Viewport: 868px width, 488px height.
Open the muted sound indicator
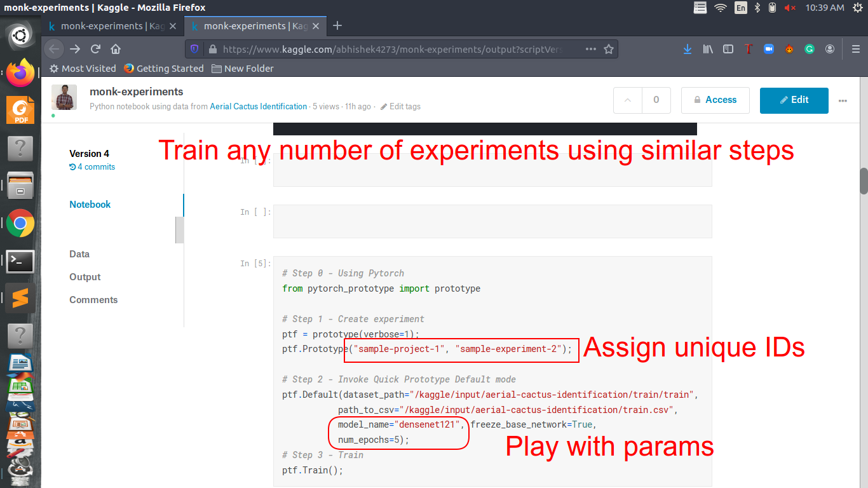point(790,8)
